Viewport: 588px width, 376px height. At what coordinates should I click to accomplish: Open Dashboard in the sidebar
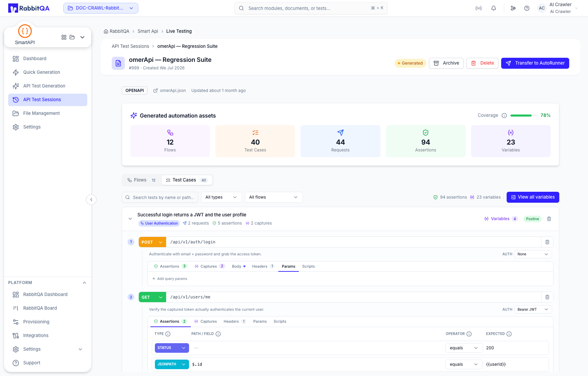click(48, 59)
